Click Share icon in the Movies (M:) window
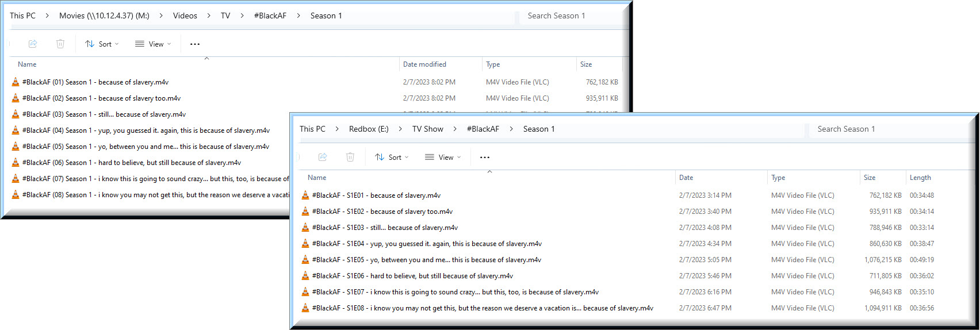980x330 pixels. [33, 44]
